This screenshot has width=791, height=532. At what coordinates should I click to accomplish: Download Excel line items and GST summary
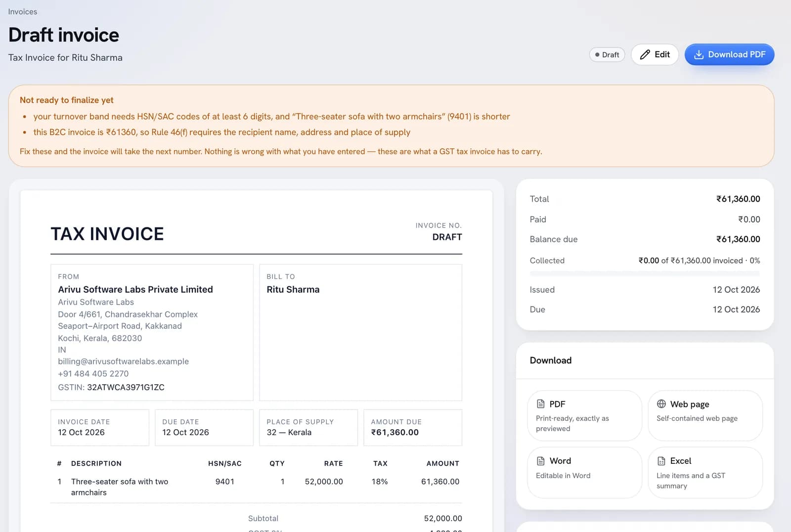705,472
